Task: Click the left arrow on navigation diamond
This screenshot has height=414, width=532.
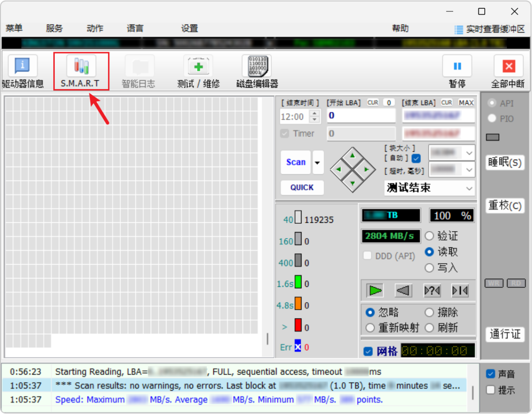Action: pos(338,170)
